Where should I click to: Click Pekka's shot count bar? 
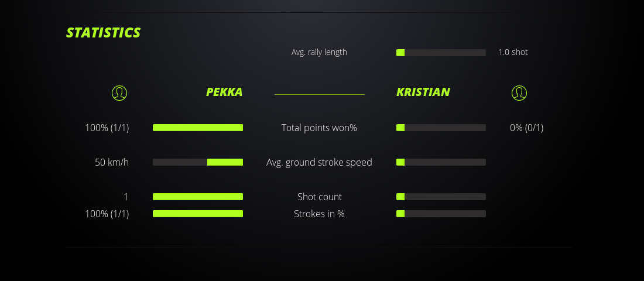198,197
